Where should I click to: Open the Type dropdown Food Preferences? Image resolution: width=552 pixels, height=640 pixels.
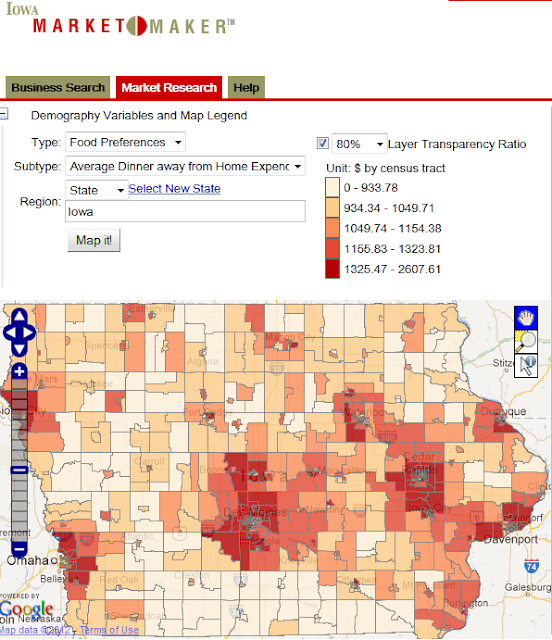(x=125, y=142)
